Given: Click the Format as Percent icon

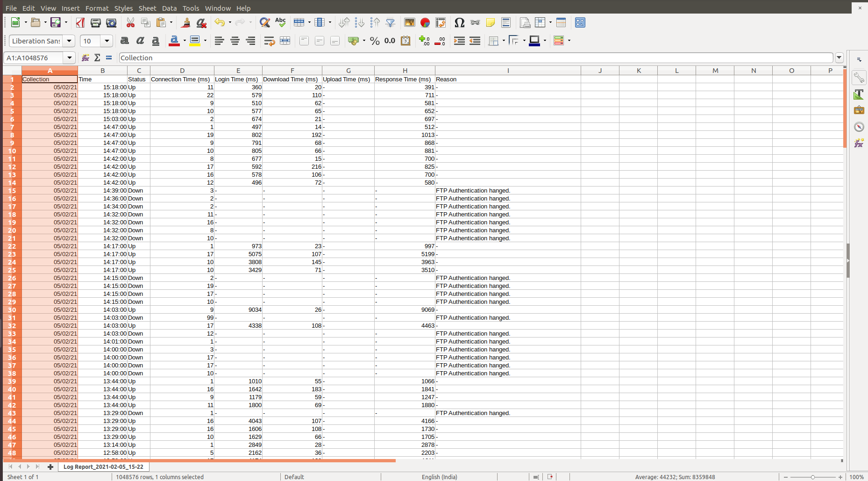Looking at the screenshot, I should pyautogui.click(x=375, y=41).
